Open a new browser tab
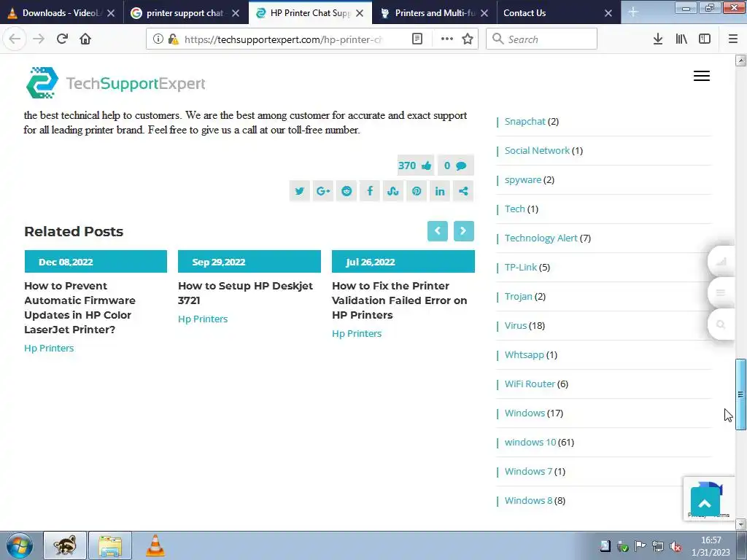 632,12
